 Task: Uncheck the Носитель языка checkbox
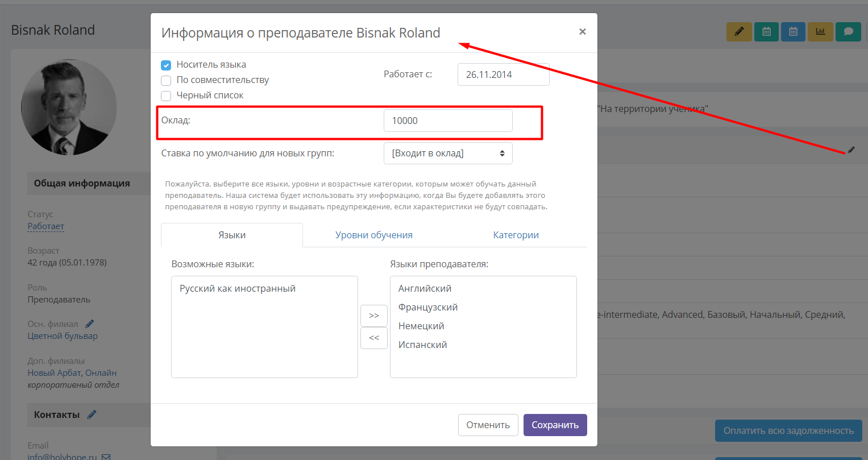166,65
